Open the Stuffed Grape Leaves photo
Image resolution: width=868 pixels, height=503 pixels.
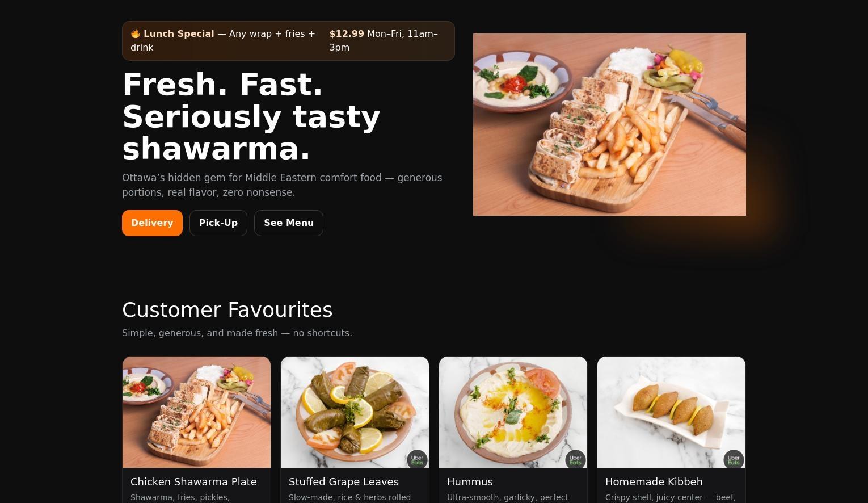(355, 412)
